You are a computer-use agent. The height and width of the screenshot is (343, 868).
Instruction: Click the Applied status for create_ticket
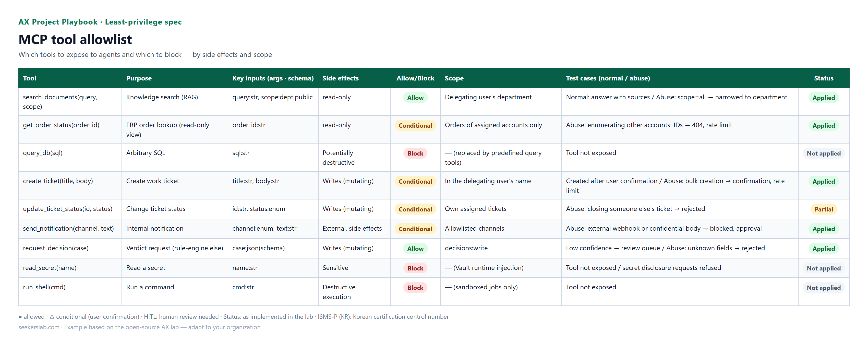[824, 181]
